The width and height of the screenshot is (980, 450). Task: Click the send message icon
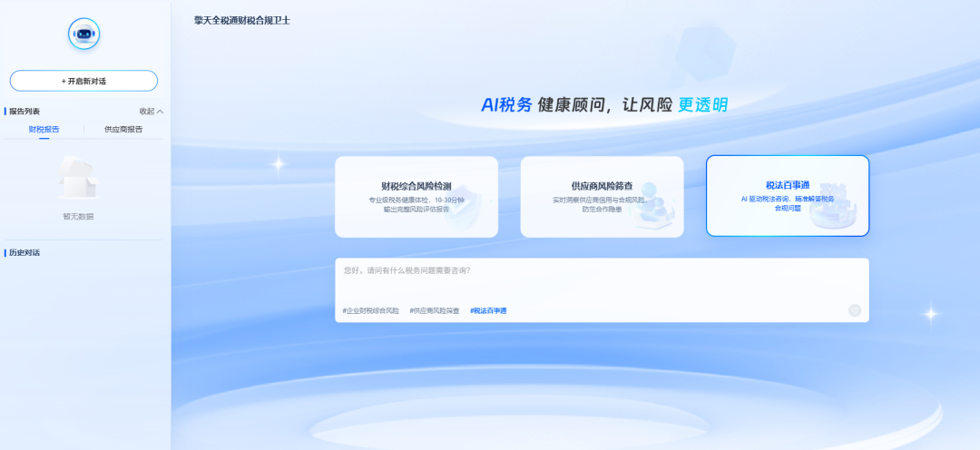coord(855,310)
